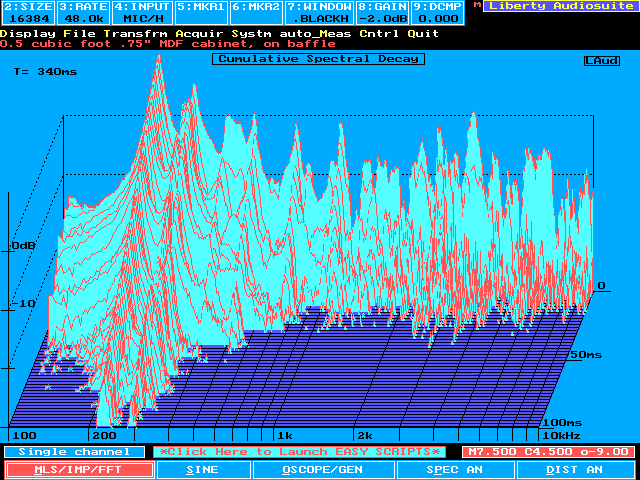Adjust the GAIN -2.0dB field

382,12
